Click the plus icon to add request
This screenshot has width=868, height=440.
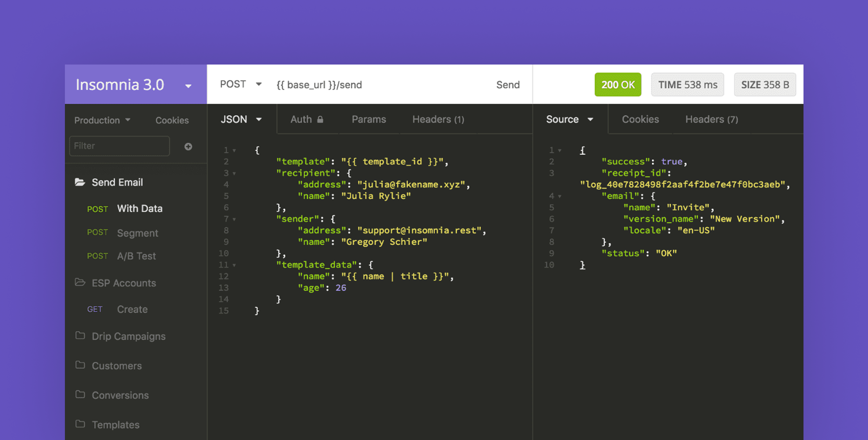pos(188,146)
